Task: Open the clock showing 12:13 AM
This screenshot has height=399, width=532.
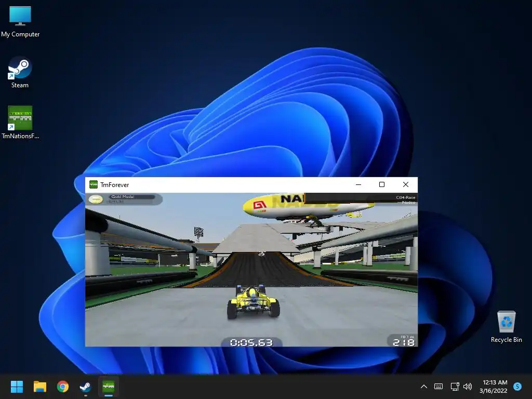Action: tap(494, 387)
